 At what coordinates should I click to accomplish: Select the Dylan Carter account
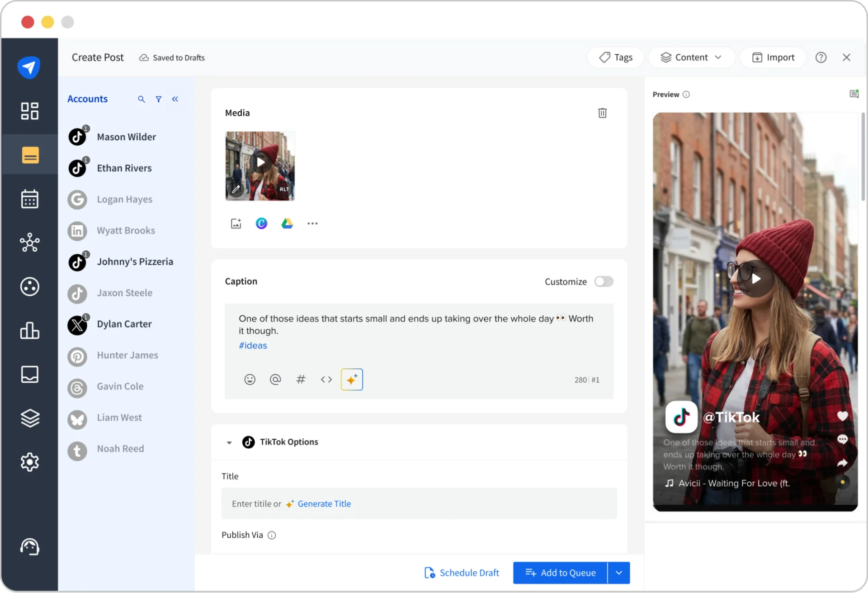point(124,324)
